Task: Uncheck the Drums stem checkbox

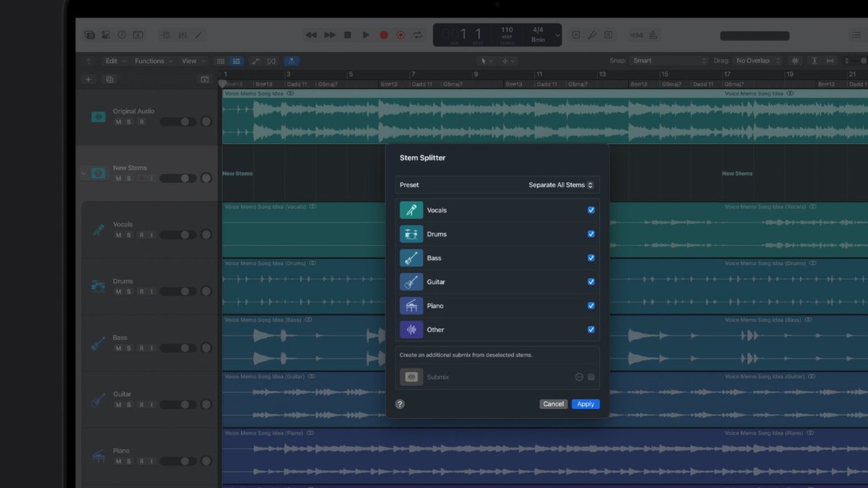Action: coord(591,234)
